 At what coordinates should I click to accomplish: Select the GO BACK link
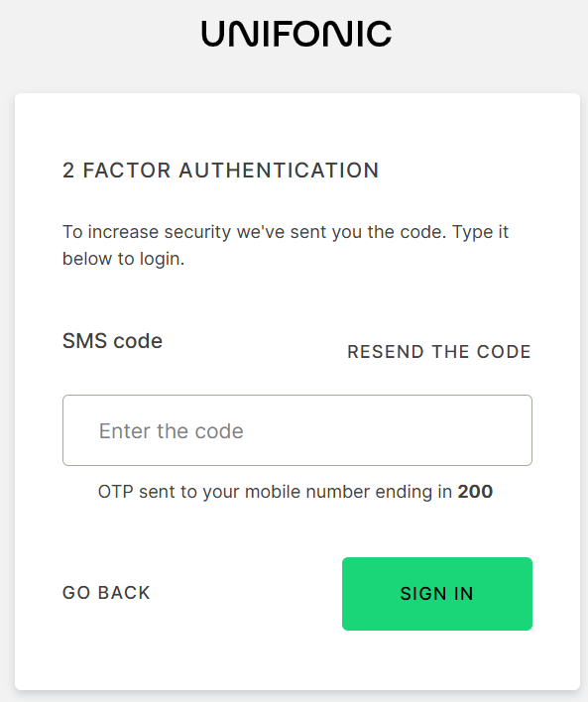coord(106,593)
